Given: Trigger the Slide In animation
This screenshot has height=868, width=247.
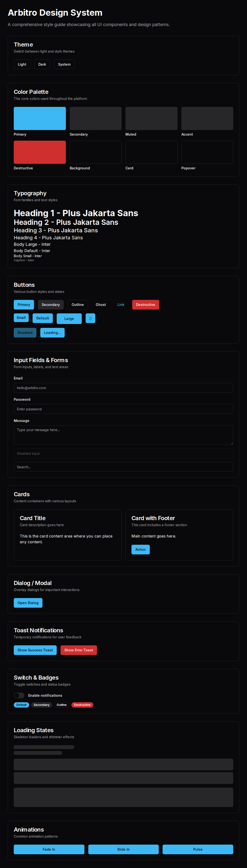Looking at the screenshot, I should pyautogui.click(x=123, y=849).
